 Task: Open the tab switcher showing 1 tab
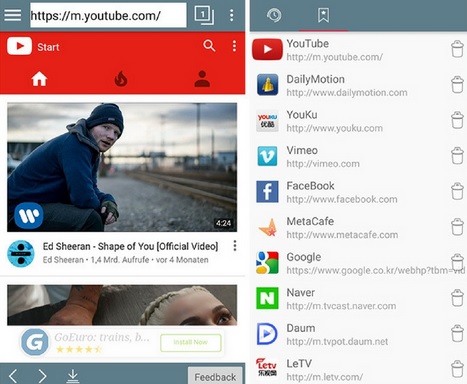(x=204, y=15)
